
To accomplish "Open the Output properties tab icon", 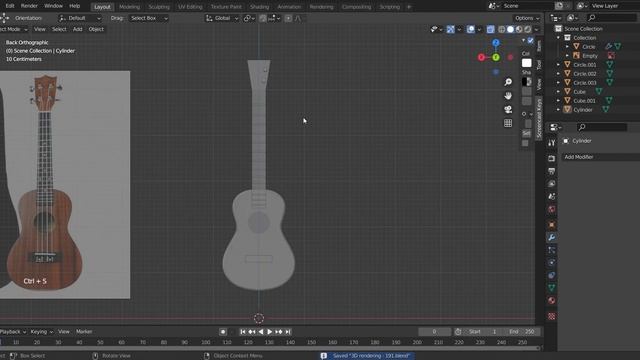I will (551, 171).
